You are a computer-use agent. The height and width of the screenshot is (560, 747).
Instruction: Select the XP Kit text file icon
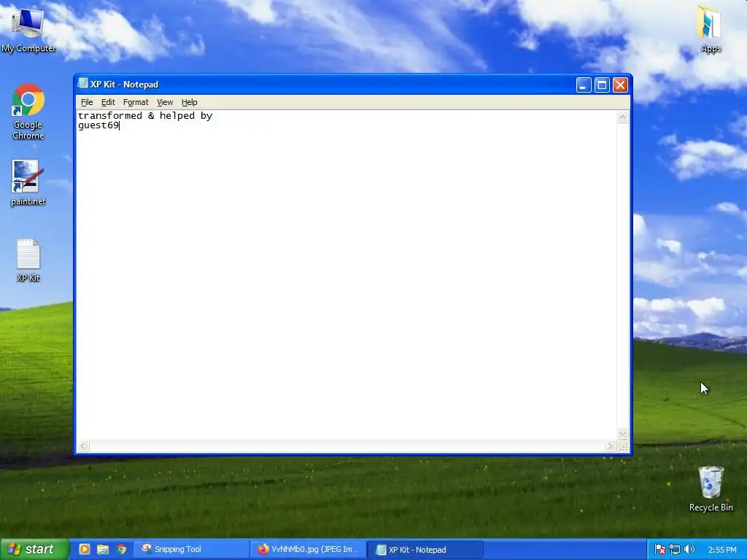[28, 260]
